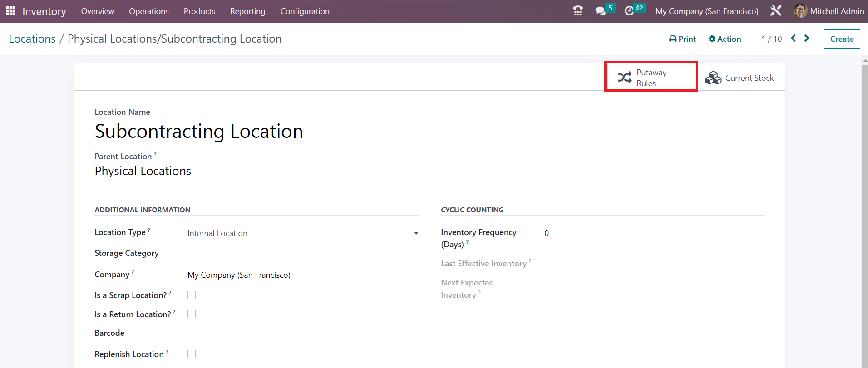Open the Configuration menu

pos(305,11)
